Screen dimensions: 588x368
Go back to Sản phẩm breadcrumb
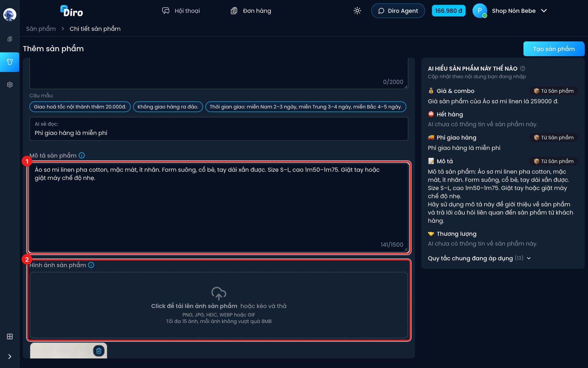(41, 29)
